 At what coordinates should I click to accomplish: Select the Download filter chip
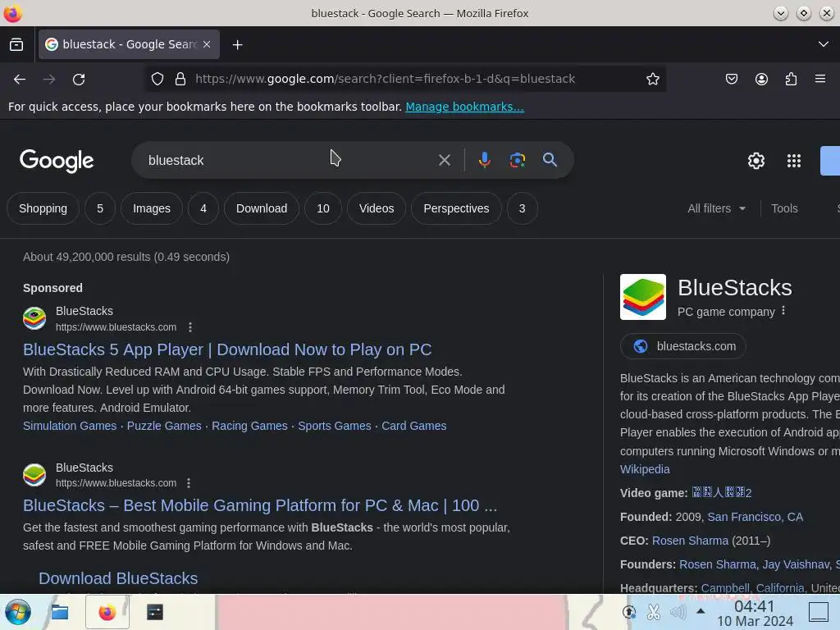coord(262,208)
